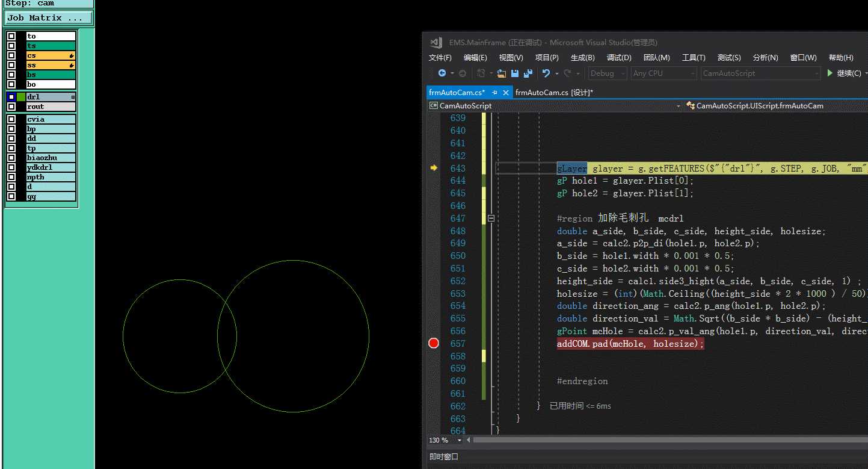
Task: Open the 生成(B) menu
Action: (x=582, y=58)
